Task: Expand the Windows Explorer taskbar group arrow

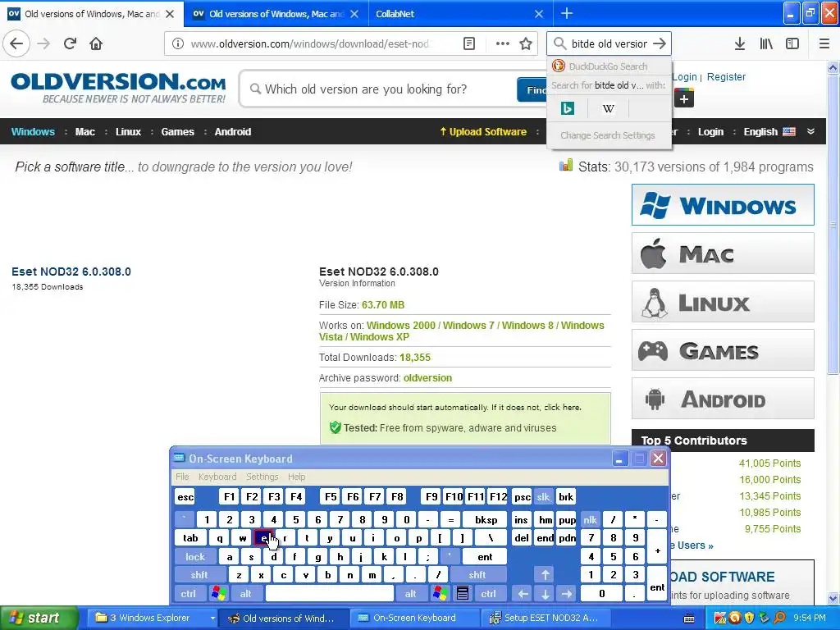Action: [212, 618]
